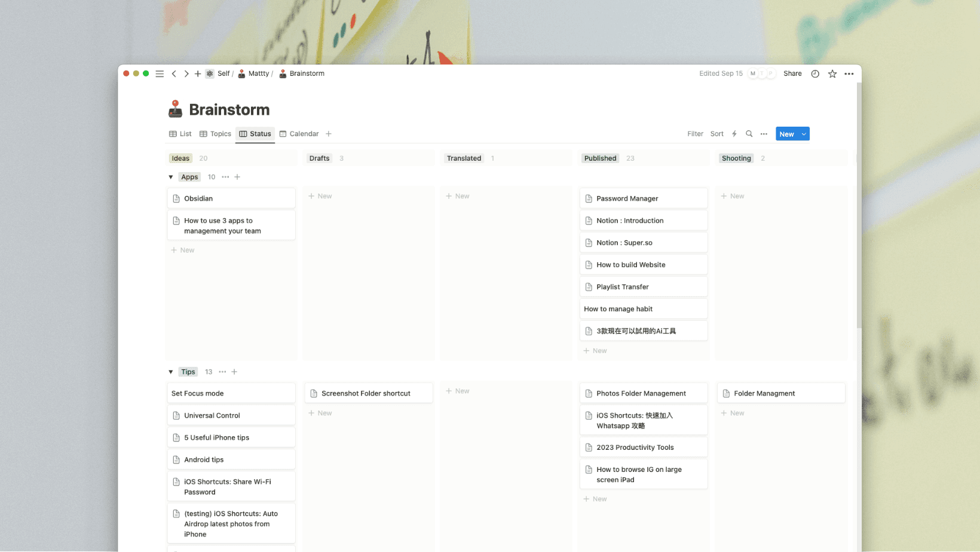Image resolution: width=980 pixels, height=552 pixels.
Task: Click page icon on Obsidian card
Action: point(176,198)
